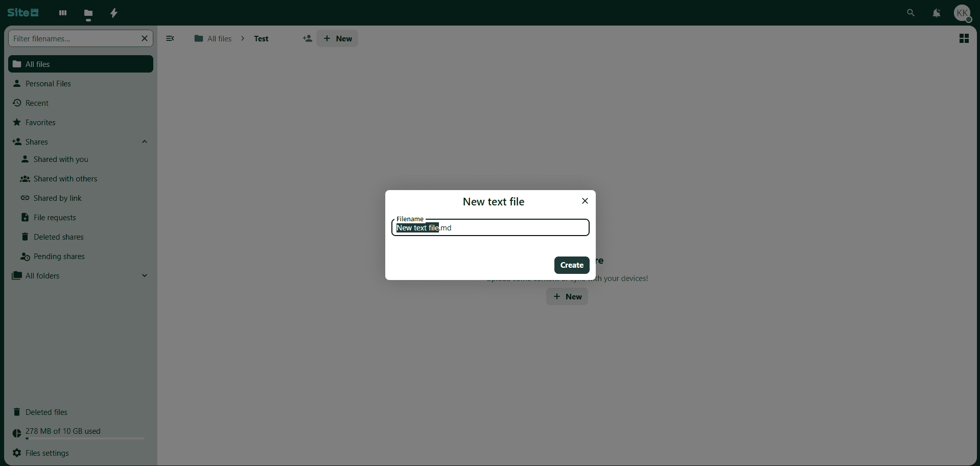Select Shared with others
This screenshot has height=466, width=980.
(65, 179)
